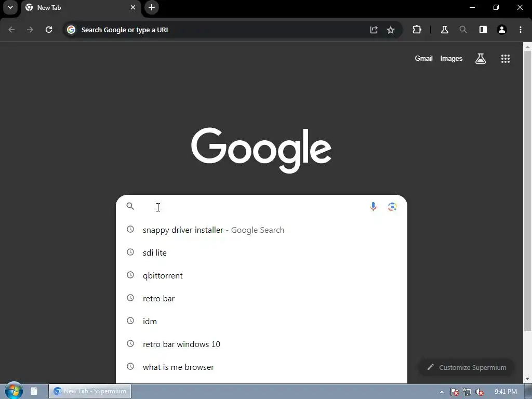
Task: Select the New Tab browser tab
Action: click(81, 7)
